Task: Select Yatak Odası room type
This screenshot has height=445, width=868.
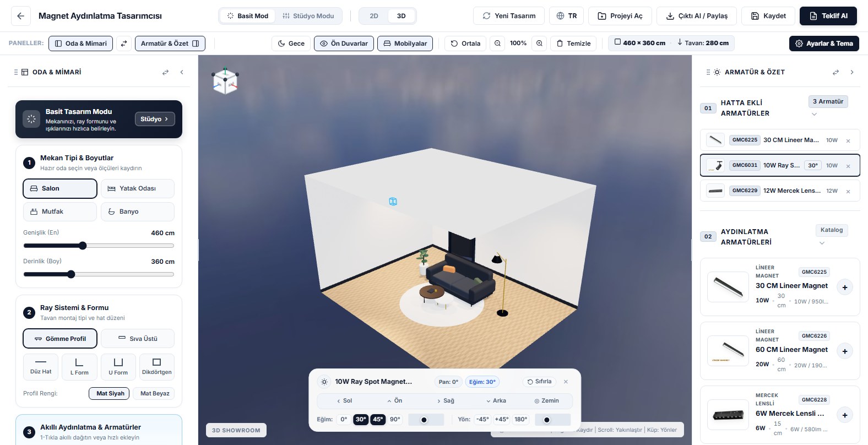Action: [138, 188]
